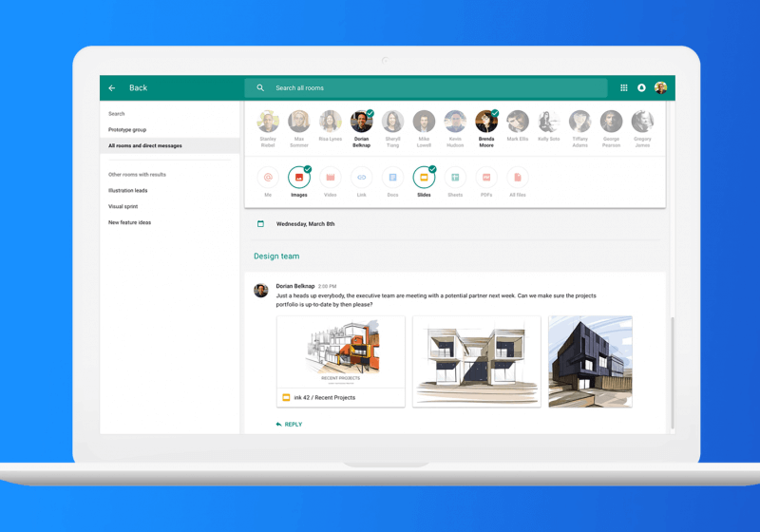Select the PDFs filter icon

(x=486, y=178)
